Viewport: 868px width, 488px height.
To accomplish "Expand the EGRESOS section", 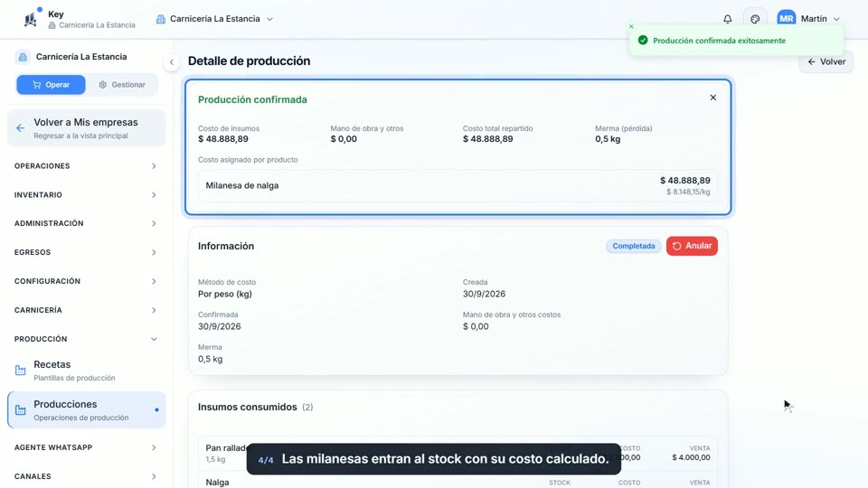I will point(86,252).
